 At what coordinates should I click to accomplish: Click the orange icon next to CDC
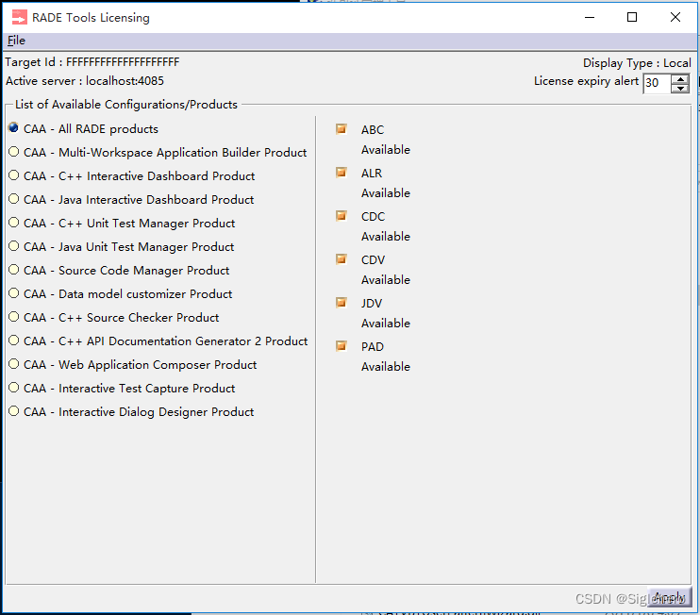[x=342, y=216]
